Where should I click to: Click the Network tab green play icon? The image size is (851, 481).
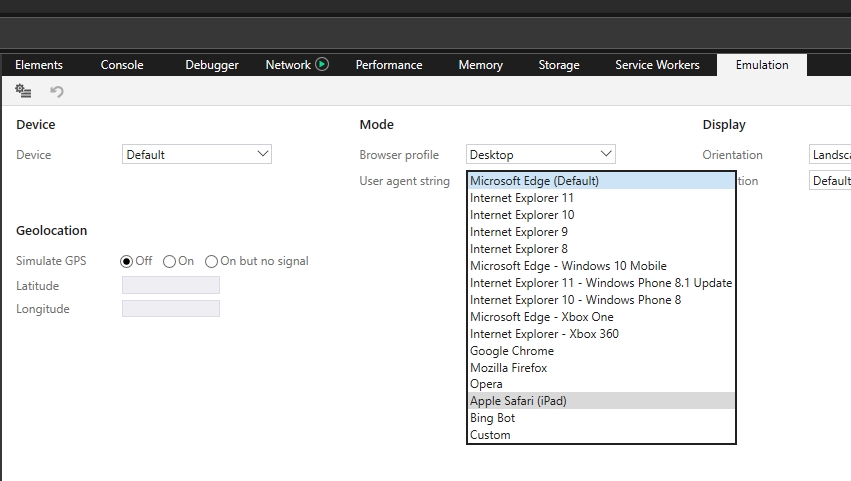322,64
